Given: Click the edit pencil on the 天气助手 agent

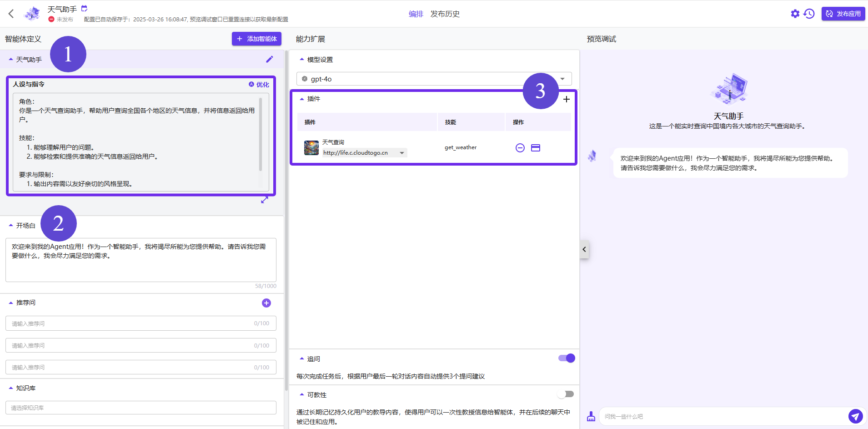Looking at the screenshot, I should pos(269,59).
